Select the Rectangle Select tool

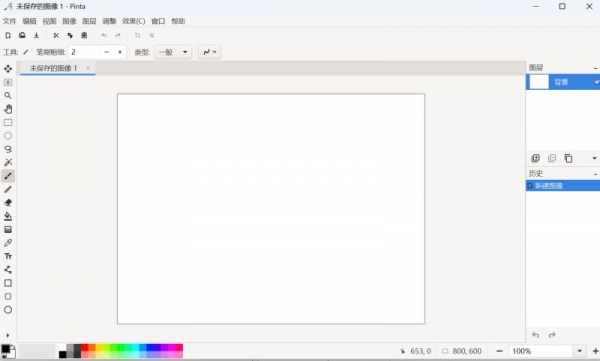[8, 123]
